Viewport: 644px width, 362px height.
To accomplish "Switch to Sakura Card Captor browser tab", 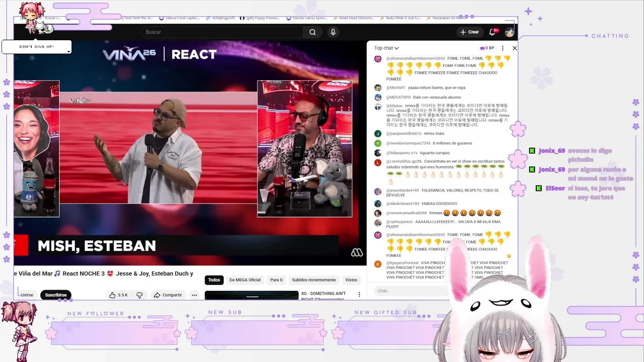I will point(180,18).
